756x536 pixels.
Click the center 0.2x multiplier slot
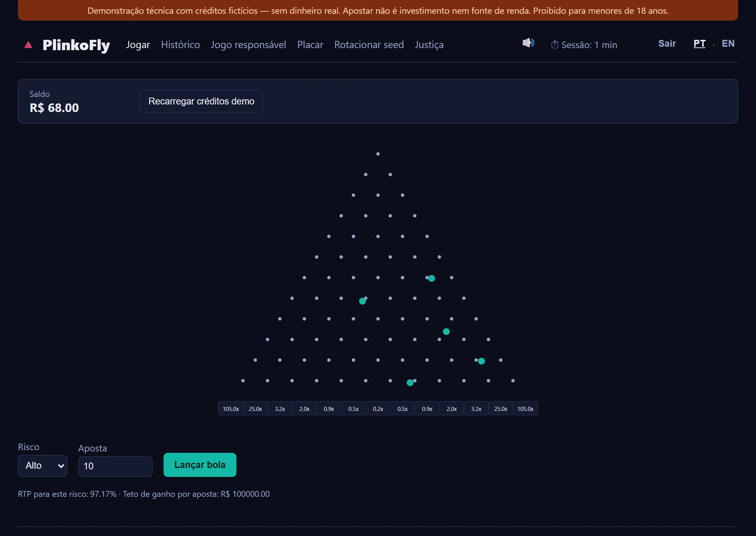point(378,409)
